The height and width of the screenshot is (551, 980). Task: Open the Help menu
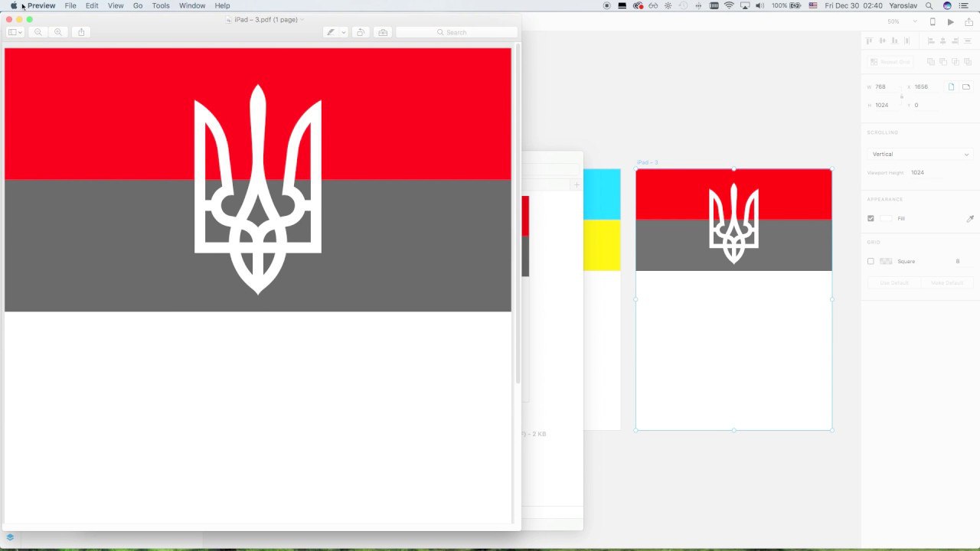[x=222, y=5]
